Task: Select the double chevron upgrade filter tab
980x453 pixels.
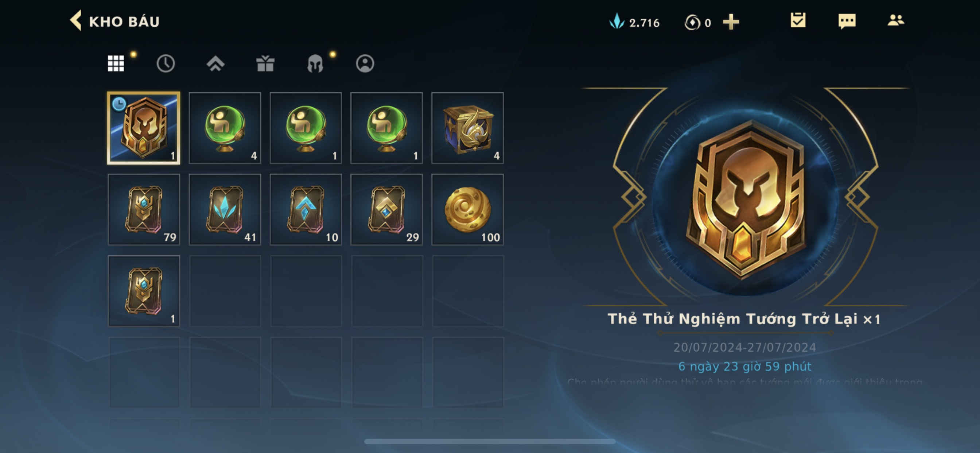Action: 215,63
